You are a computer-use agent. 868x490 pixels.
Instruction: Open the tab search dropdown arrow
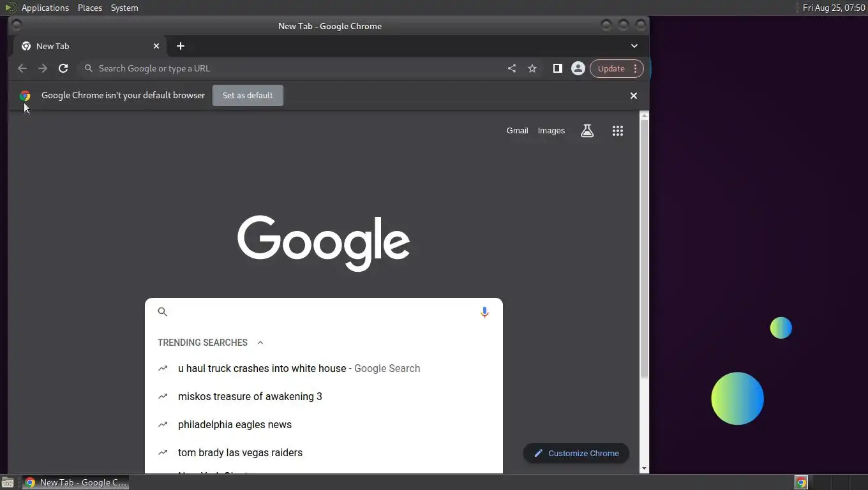pyautogui.click(x=634, y=46)
